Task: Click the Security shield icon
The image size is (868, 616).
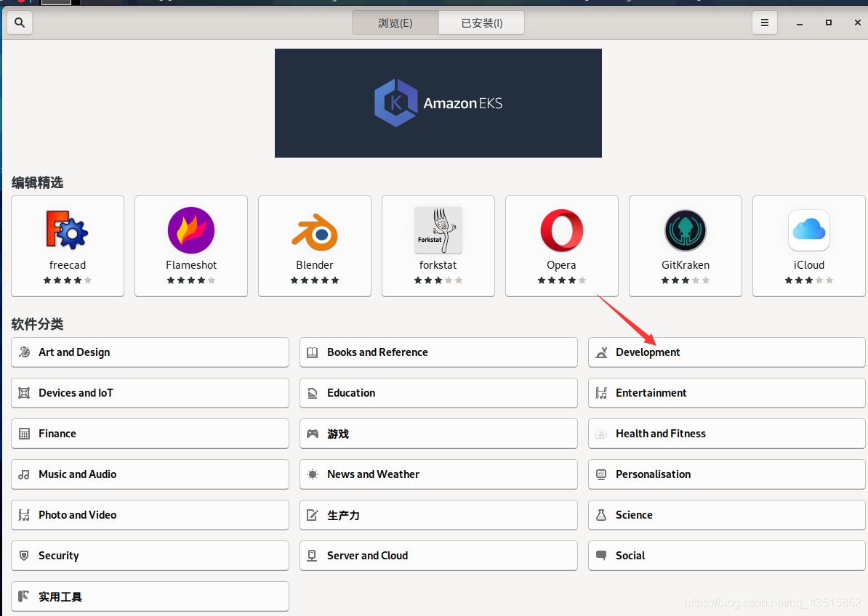Action: point(24,556)
